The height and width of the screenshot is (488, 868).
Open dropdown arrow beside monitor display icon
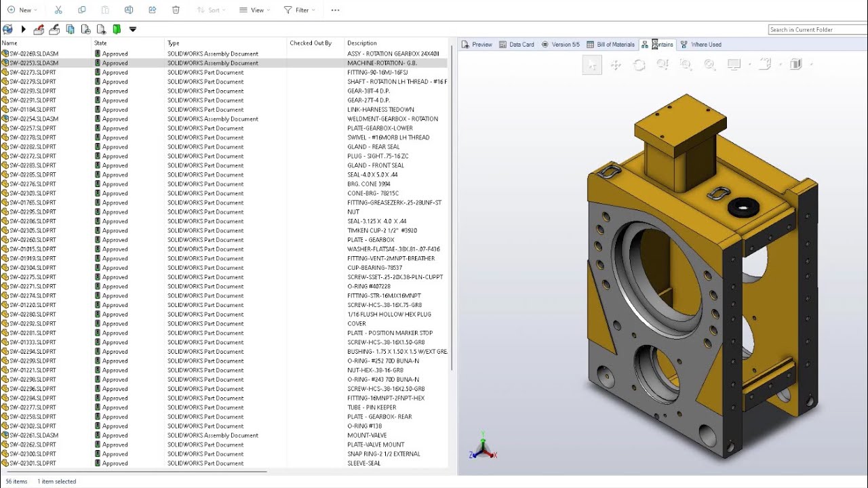(749, 65)
